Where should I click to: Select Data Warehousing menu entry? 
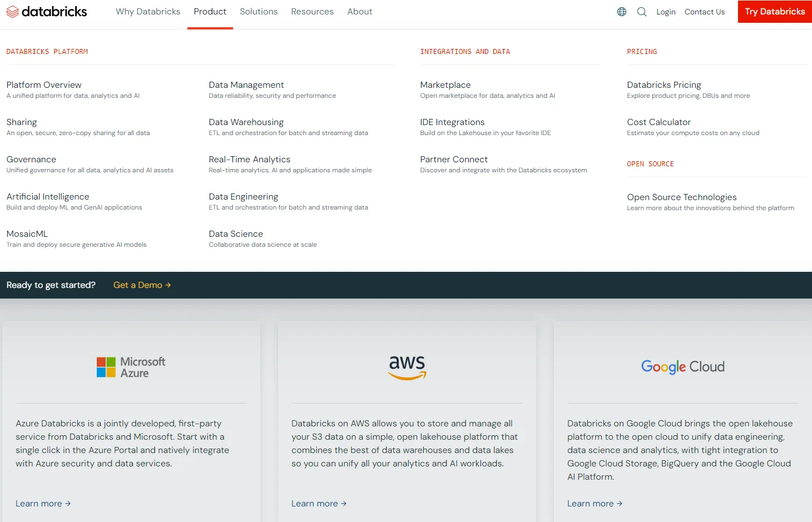(246, 122)
